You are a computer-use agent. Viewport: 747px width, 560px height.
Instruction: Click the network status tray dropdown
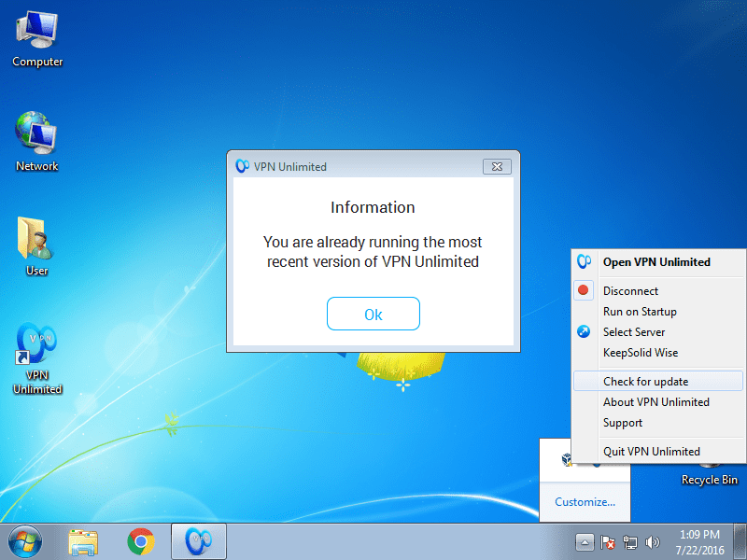pos(630,541)
